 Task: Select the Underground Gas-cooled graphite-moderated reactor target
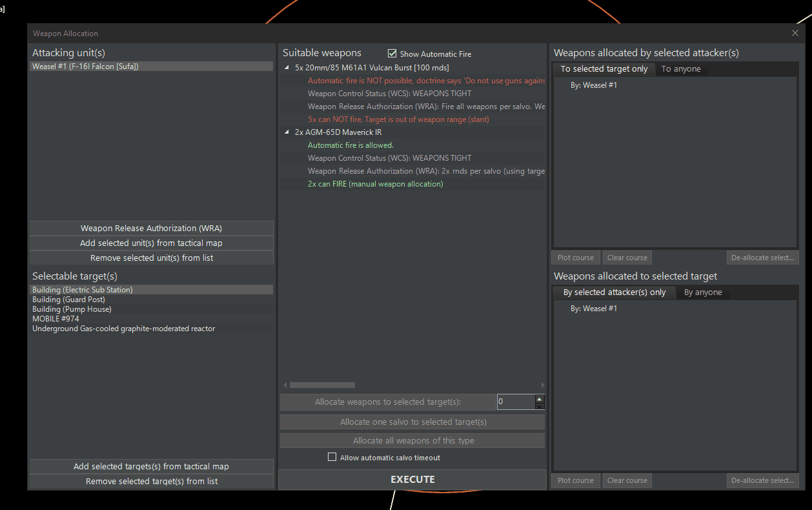click(x=151, y=329)
